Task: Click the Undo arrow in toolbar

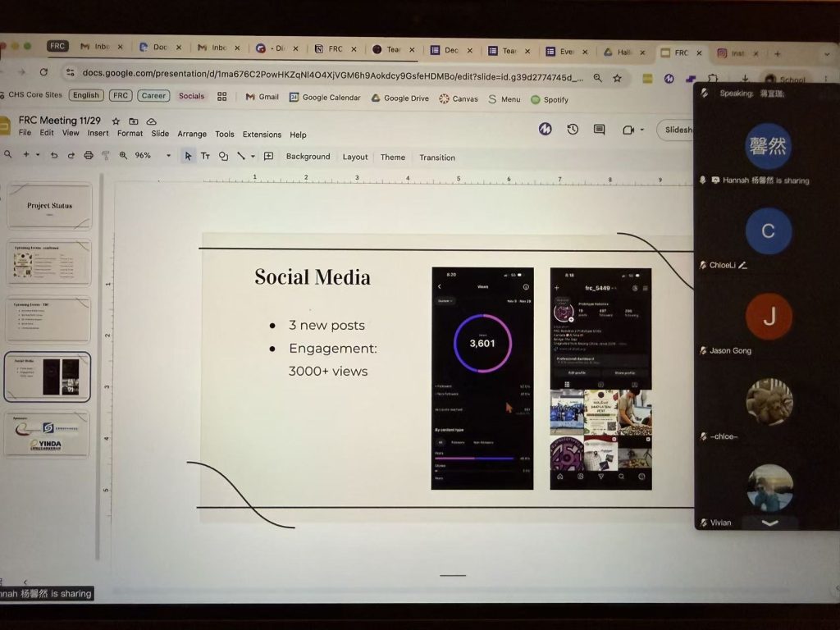Action: tap(54, 155)
